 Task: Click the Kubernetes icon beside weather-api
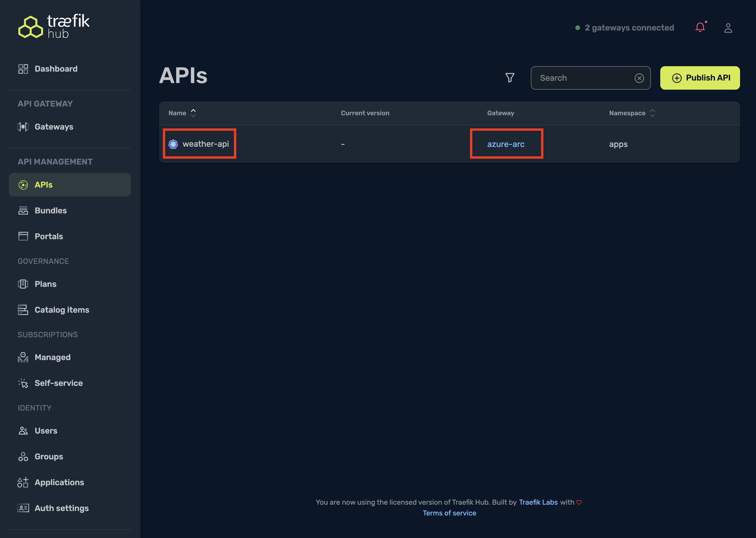173,144
